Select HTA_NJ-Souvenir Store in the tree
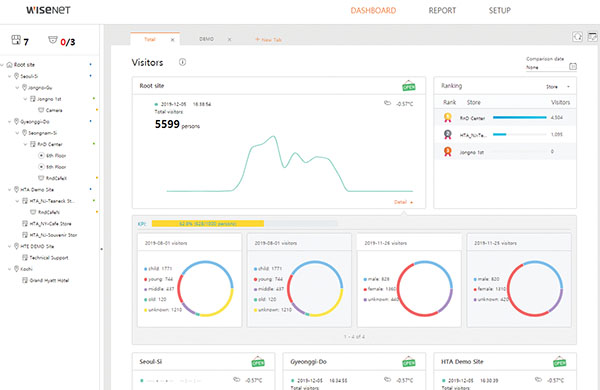The image size is (600, 390). click(x=53, y=235)
